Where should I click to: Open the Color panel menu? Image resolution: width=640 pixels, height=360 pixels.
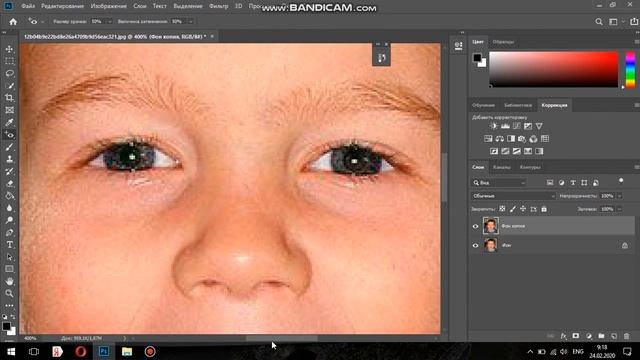point(636,42)
